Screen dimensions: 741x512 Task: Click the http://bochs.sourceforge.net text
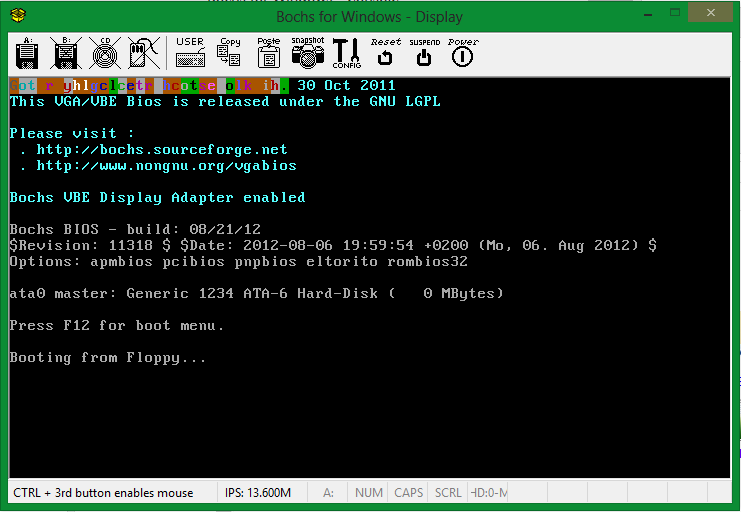162,149
